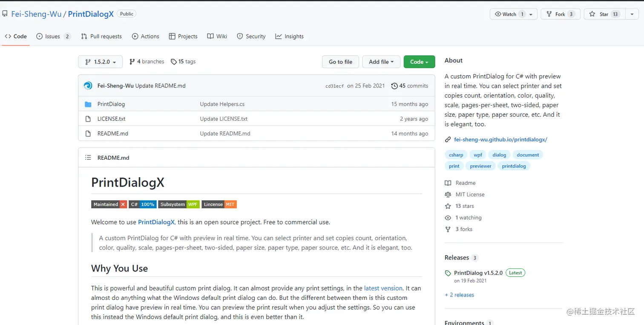Click the README.md file icon in file list
This screenshot has width=644, height=325.
click(x=88, y=134)
